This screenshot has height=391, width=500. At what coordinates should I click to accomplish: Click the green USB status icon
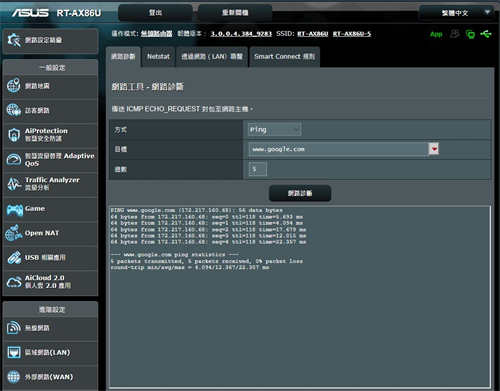tap(486, 34)
